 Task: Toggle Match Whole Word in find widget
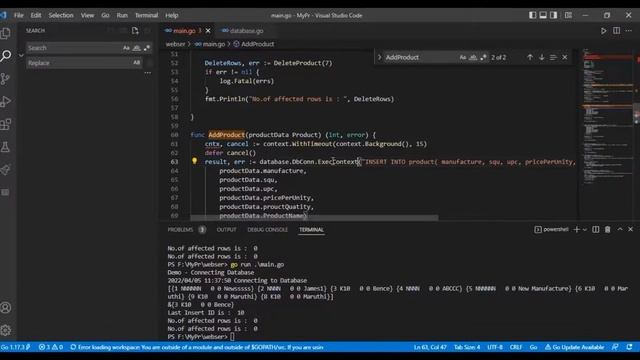(473, 57)
